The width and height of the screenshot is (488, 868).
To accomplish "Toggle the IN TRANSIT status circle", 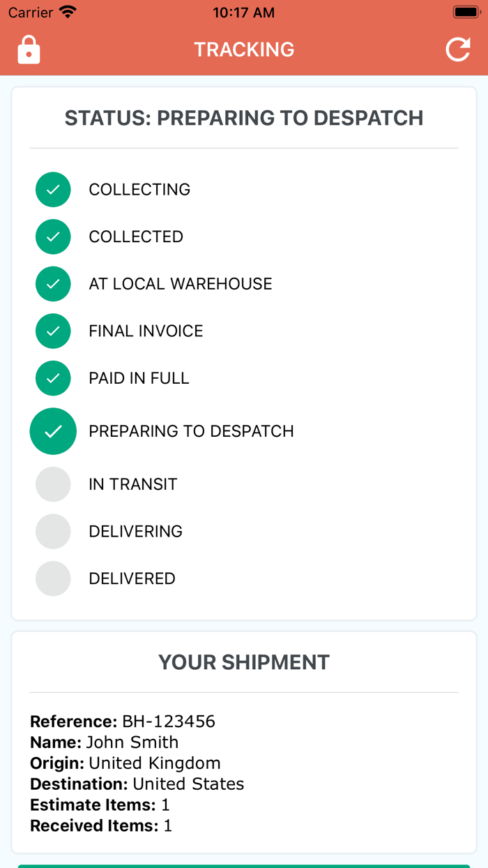I will [53, 484].
